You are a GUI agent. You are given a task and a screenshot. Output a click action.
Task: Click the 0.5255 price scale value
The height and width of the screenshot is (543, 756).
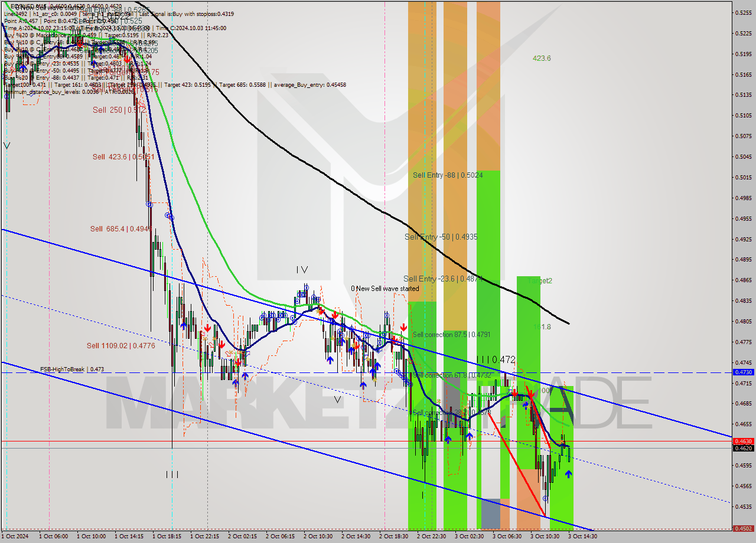[743, 12]
